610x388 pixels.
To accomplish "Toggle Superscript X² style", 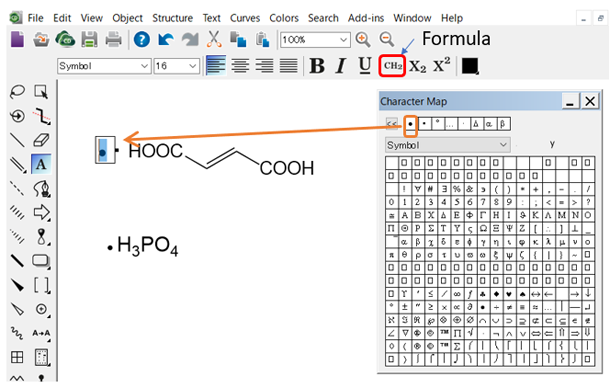I will coord(442,65).
